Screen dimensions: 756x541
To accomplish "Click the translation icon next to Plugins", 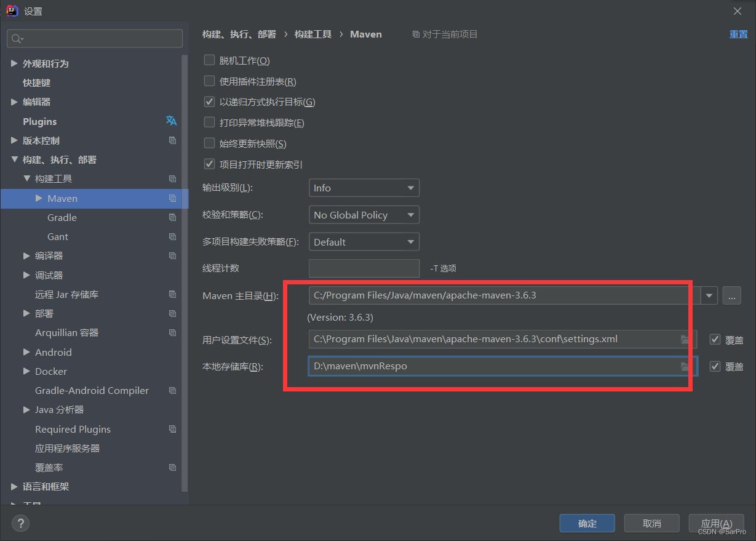I will pyautogui.click(x=172, y=121).
